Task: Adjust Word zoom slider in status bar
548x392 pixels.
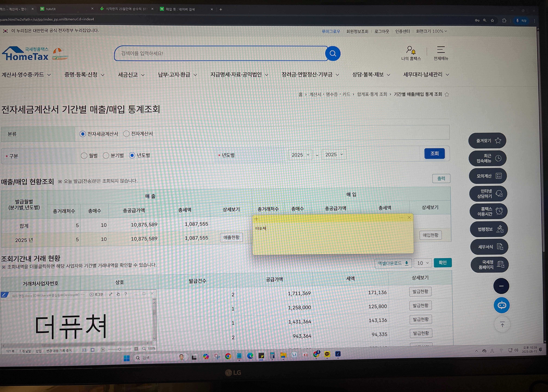Action: (120, 349)
